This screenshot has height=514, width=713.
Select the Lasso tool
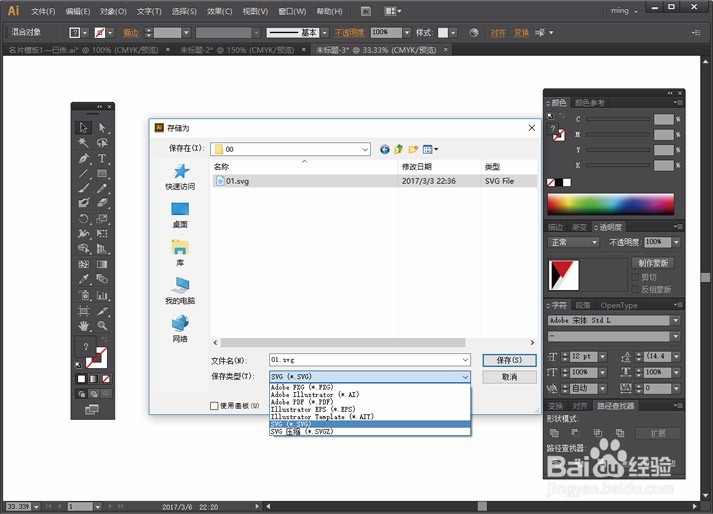point(102,143)
